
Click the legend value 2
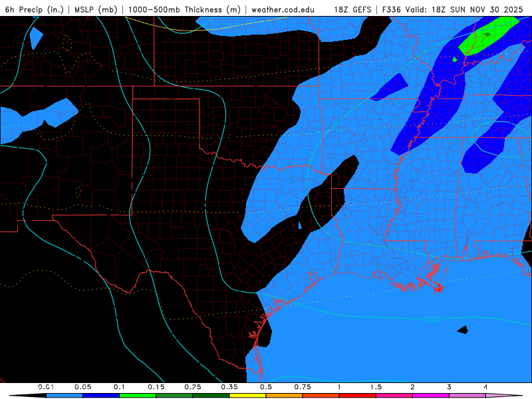tap(412, 387)
